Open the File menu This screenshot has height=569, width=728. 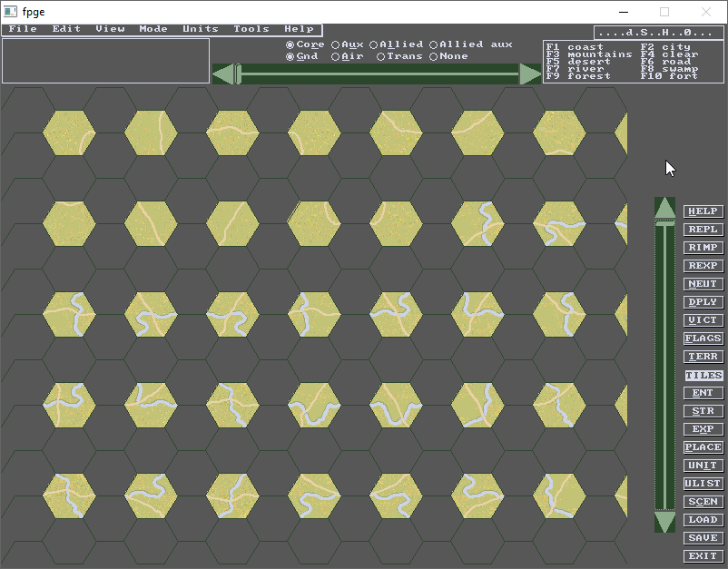[23, 29]
